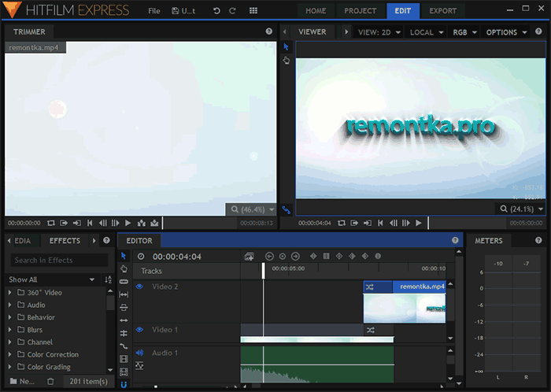Click the Viewer scrub bar
This screenshot has width=551, height=392.
[x=467, y=223]
